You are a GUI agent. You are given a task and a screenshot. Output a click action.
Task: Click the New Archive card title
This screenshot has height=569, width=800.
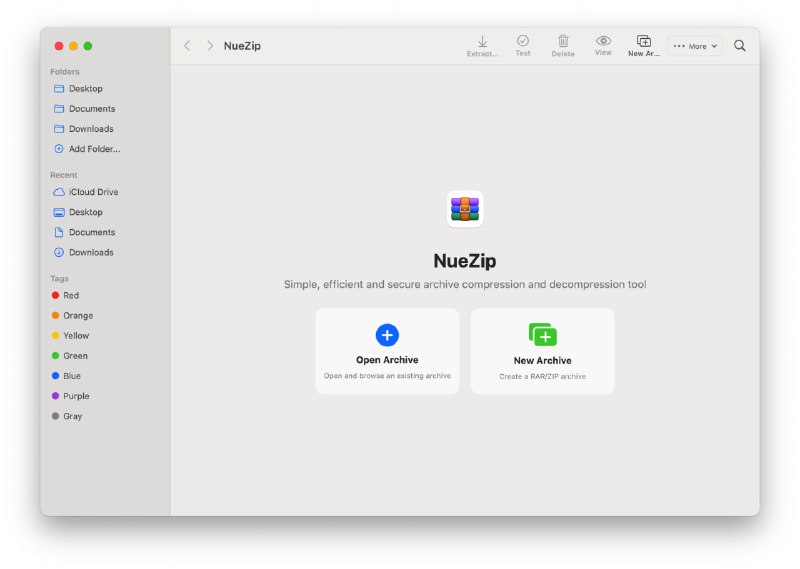(542, 360)
